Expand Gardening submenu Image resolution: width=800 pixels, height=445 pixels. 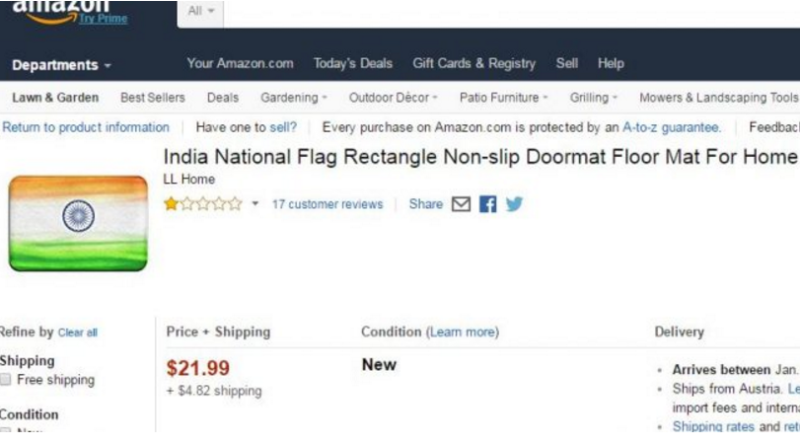click(x=294, y=98)
